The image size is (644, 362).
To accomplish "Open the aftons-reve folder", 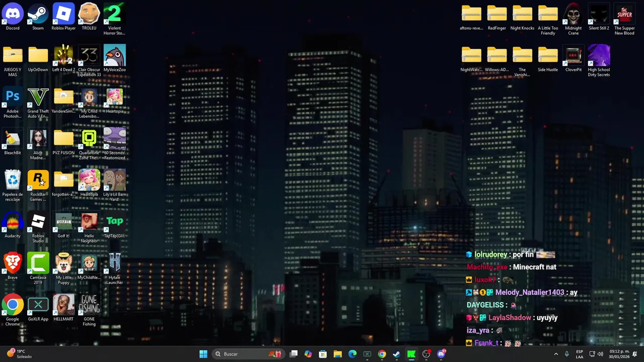I will coord(471,17).
